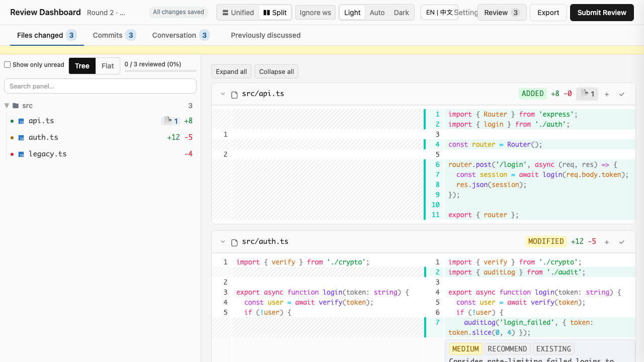Click the MEDIUM severity tag
Viewport: 644px width, 362px height.
pyautogui.click(x=465, y=349)
